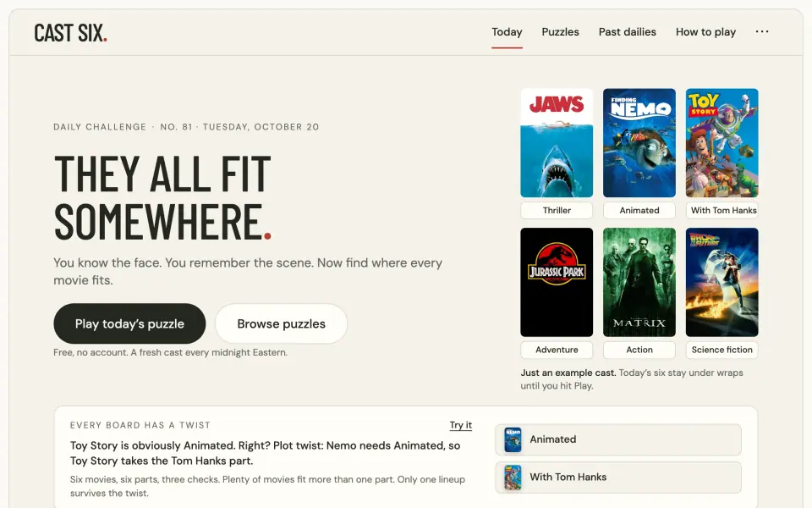812x508 pixels.
Task: Go to Past dailies
Action: tap(627, 32)
